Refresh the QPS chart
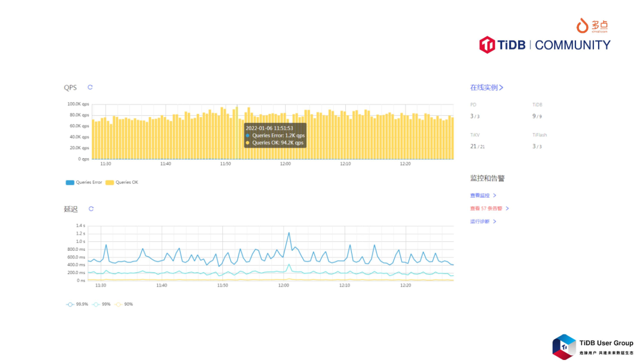 90,87
